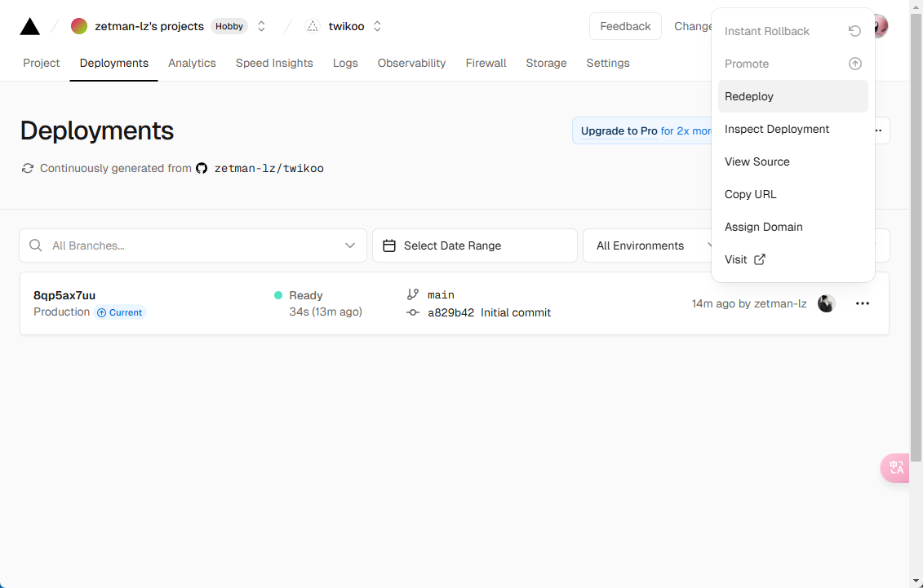Viewport: 923px width, 588px height.
Task: Choose Redeploy from the menu
Action: click(793, 96)
